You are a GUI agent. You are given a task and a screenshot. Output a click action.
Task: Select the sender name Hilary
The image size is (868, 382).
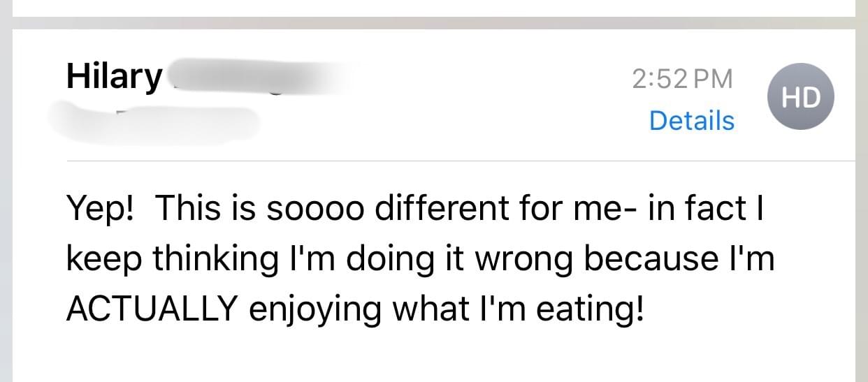114,77
